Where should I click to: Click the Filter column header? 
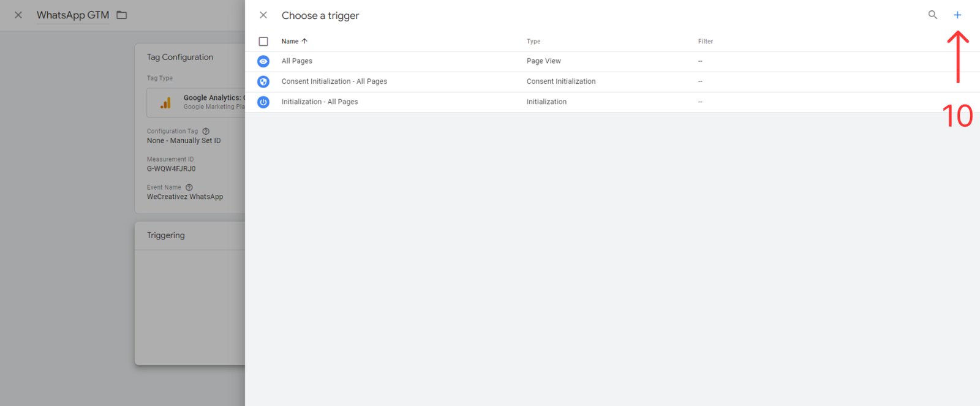[706, 42]
